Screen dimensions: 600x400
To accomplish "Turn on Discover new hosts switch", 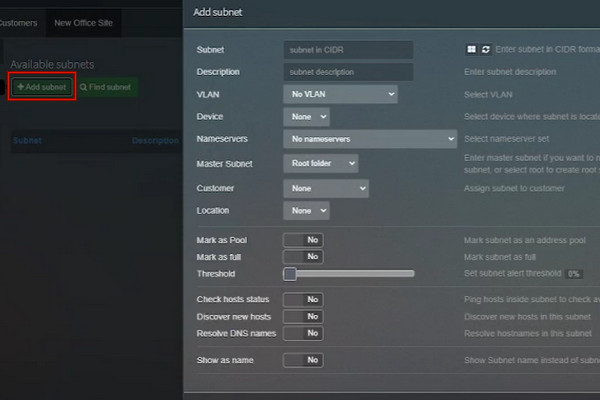I will 303,317.
